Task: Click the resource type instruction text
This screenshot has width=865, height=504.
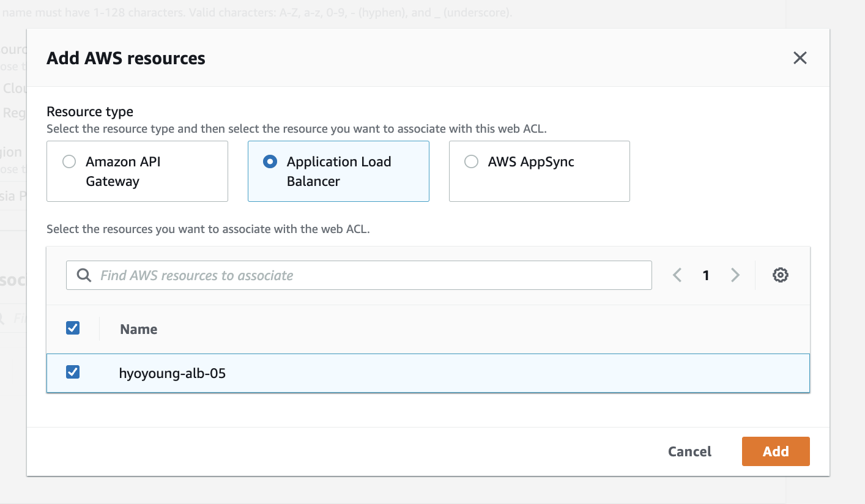Action: tap(296, 129)
